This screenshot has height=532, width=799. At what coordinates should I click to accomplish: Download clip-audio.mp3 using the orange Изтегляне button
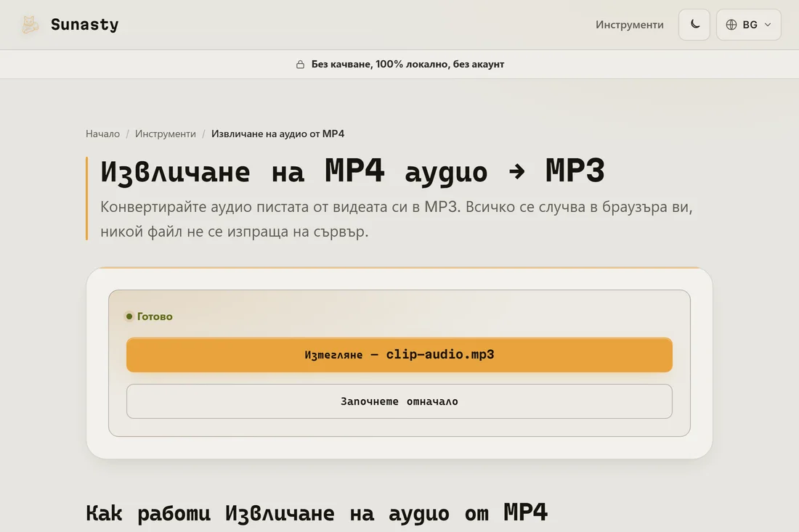click(399, 355)
